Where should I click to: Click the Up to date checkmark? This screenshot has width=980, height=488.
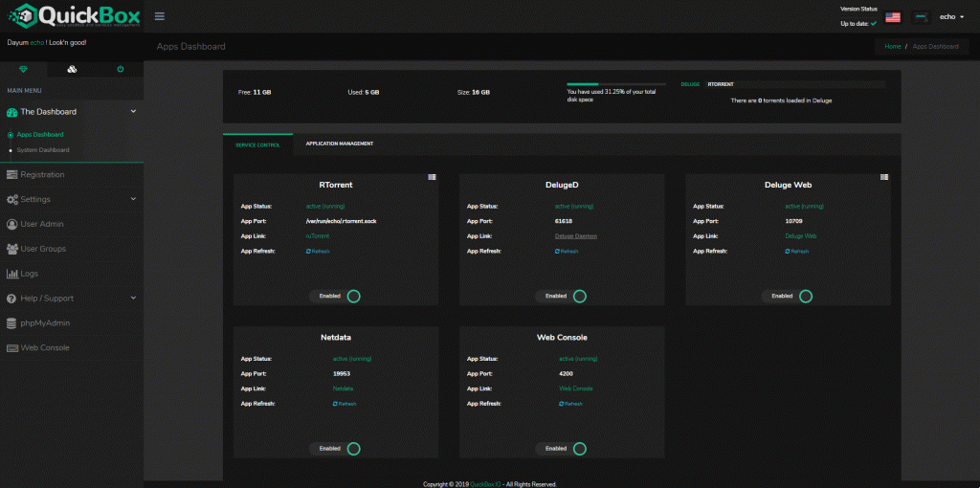point(874,24)
